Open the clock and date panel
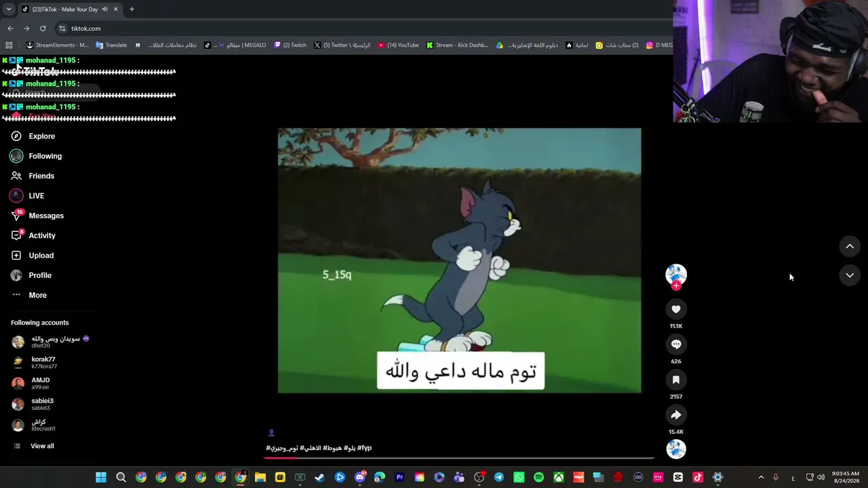The image size is (868, 488). (845, 477)
